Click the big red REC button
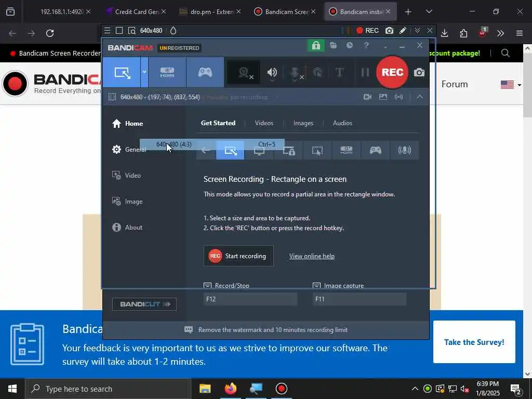The height and width of the screenshot is (399, 532). [x=392, y=72]
